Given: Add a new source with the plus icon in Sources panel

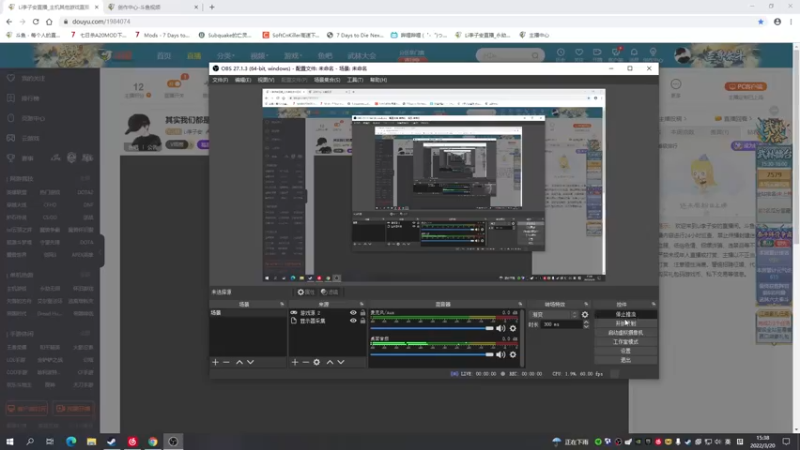Looking at the screenshot, I should pyautogui.click(x=295, y=362).
